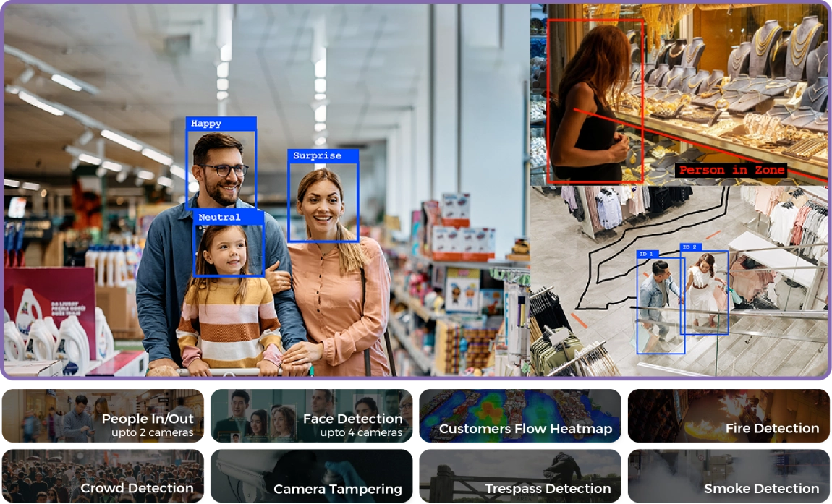The height and width of the screenshot is (504, 832).
Task: Click the 'upto 2 cameras' link
Action: [151, 432]
